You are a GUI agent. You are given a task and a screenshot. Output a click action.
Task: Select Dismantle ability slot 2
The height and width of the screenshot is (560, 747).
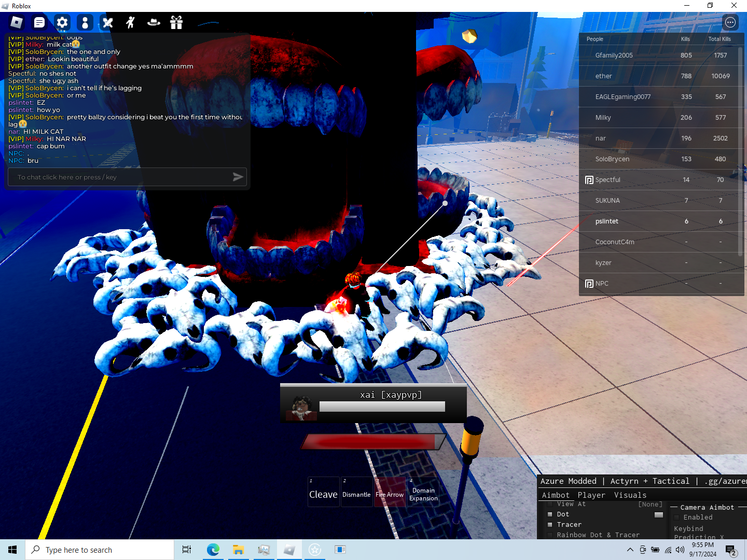(x=356, y=492)
